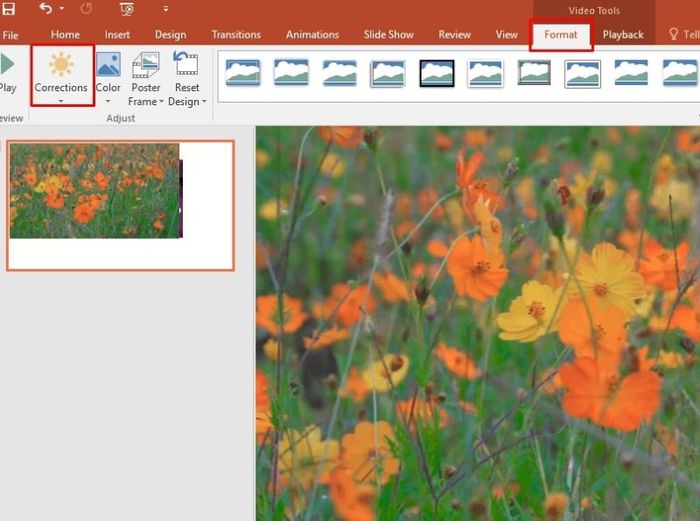Expand the Poster Frame dropdown arrow

[161, 102]
